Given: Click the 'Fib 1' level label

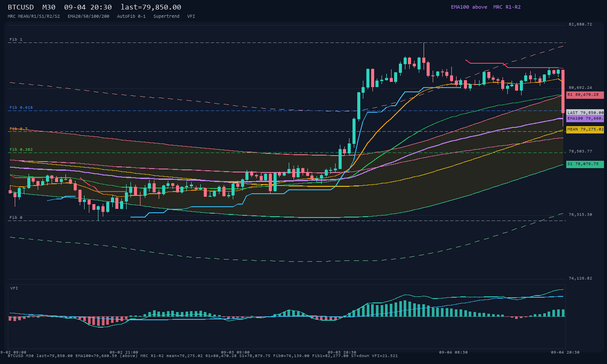Looking at the screenshot, I should (x=16, y=39).
